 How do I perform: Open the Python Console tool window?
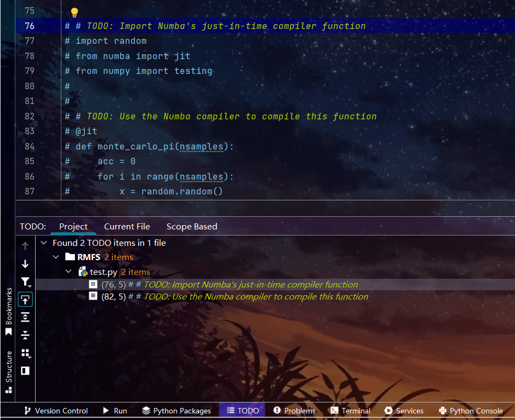471,411
